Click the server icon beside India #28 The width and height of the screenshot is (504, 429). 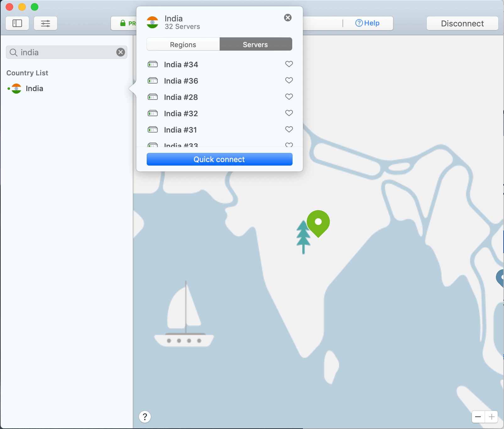[x=153, y=97]
